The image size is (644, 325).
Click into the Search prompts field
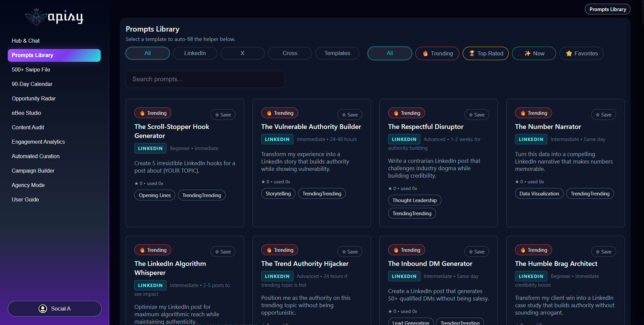coord(205,79)
